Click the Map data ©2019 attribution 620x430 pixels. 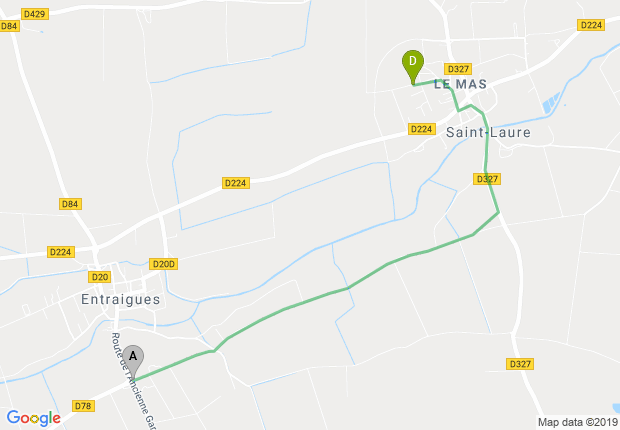[x=578, y=422]
